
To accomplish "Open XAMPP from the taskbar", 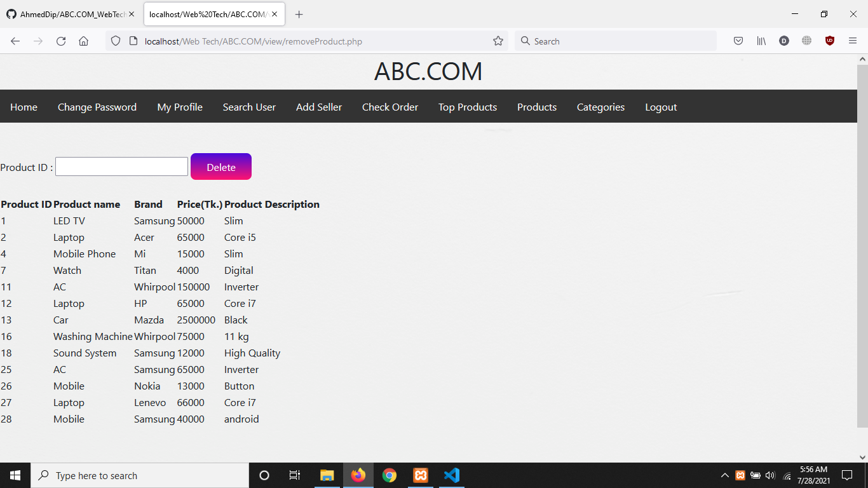I will pyautogui.click(x=421, y=475).
